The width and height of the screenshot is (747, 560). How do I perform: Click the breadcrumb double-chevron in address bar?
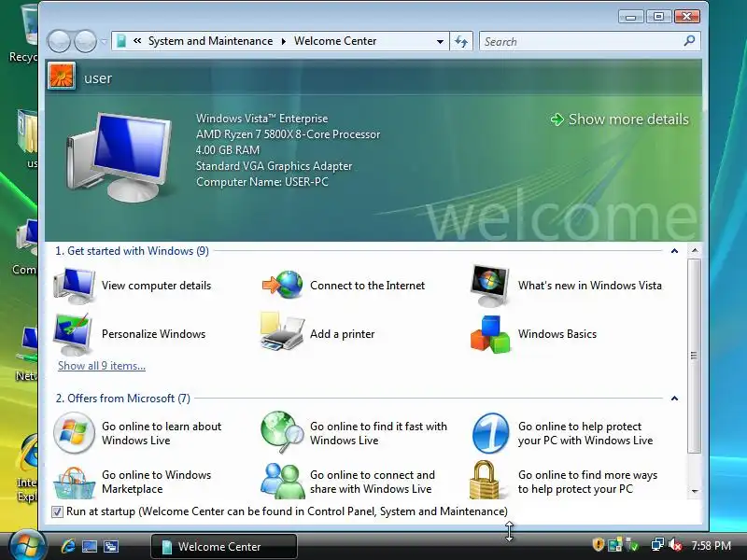pyautogui.click(x=137, y=41)
